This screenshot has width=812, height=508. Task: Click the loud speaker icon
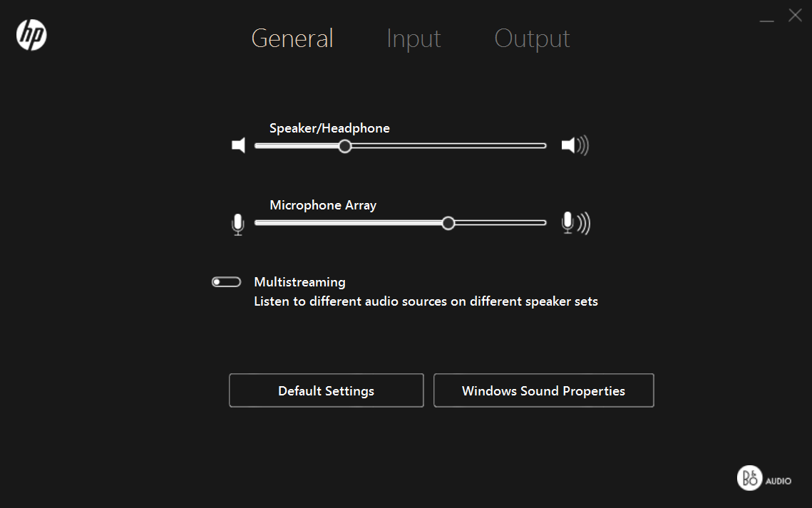point(575,145)
